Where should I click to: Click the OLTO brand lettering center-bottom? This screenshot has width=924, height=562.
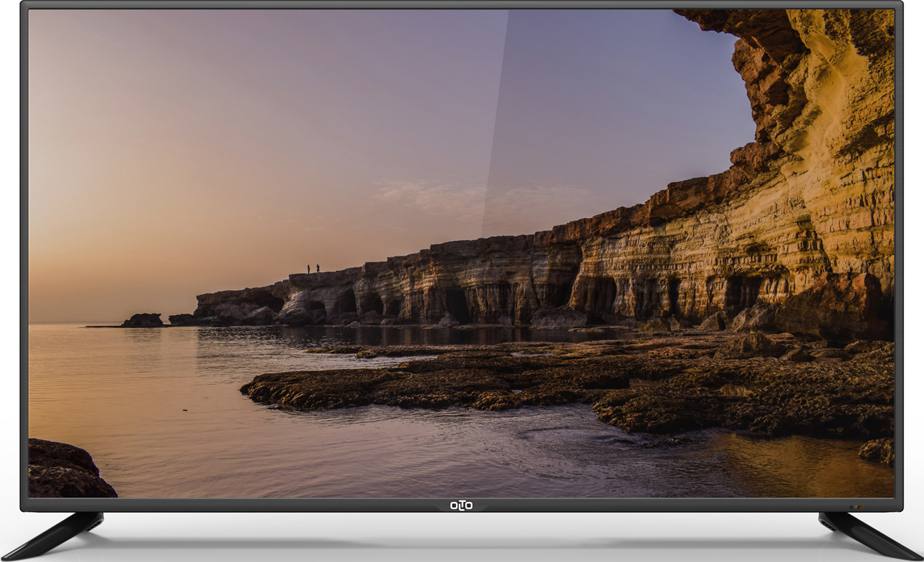point(461,504)
